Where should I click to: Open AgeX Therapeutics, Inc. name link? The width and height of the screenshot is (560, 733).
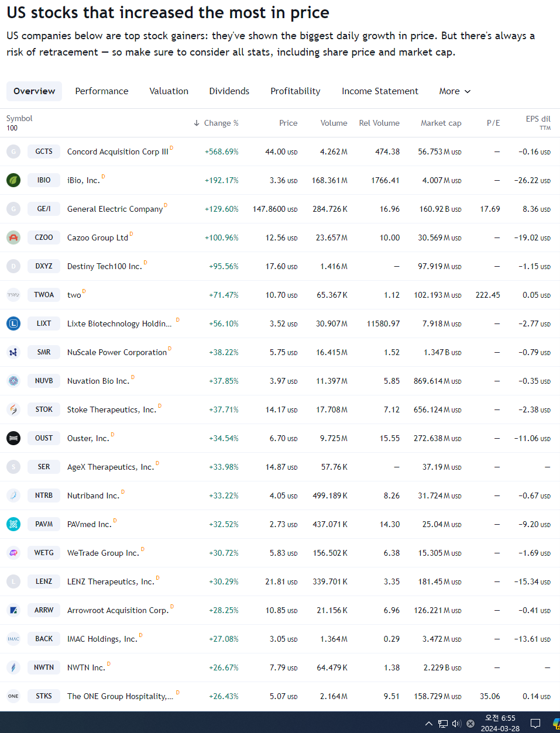[x=111, y=467]
